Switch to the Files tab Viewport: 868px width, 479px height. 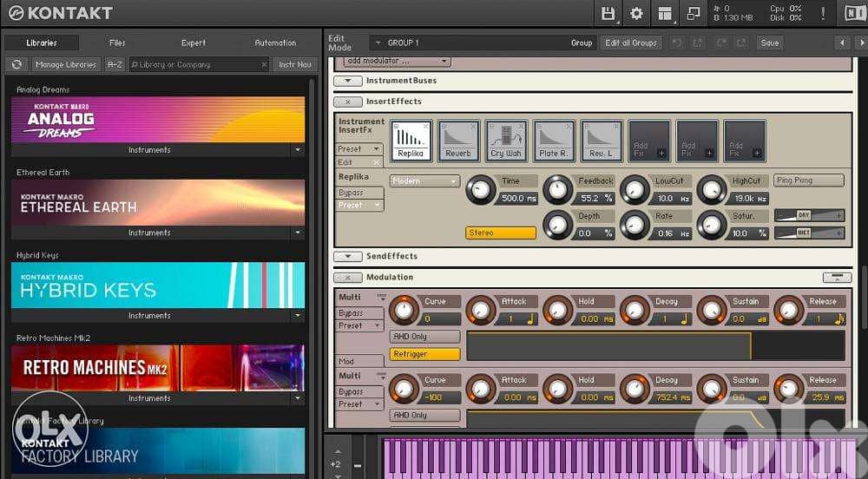pos(117,43)
